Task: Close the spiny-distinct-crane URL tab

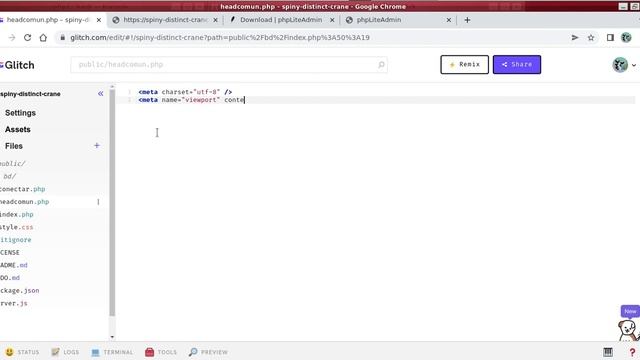Action: [216, 20]
